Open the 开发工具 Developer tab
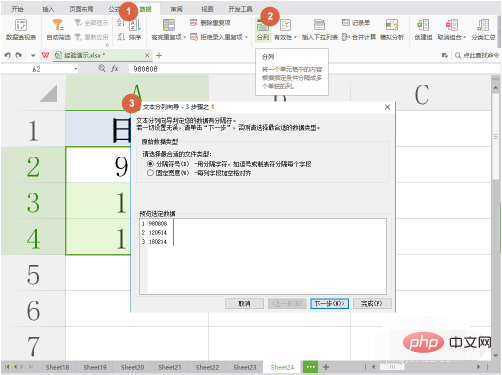 tap(240, 9)
